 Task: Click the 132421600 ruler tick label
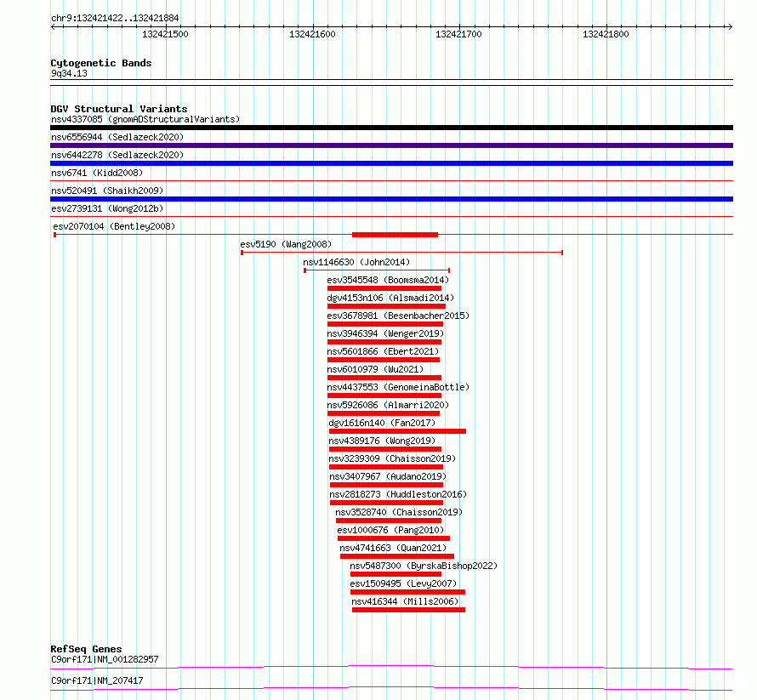coord(312,34)
